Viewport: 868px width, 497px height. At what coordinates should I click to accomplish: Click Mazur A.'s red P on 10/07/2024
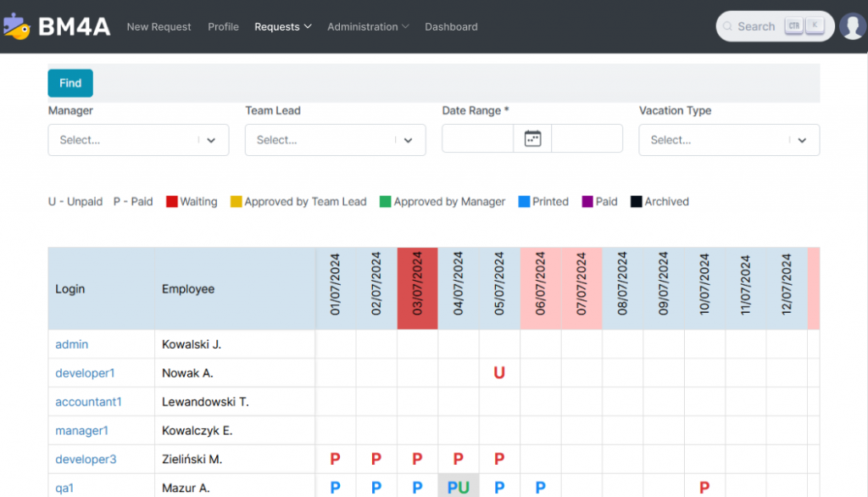[704, 489]
